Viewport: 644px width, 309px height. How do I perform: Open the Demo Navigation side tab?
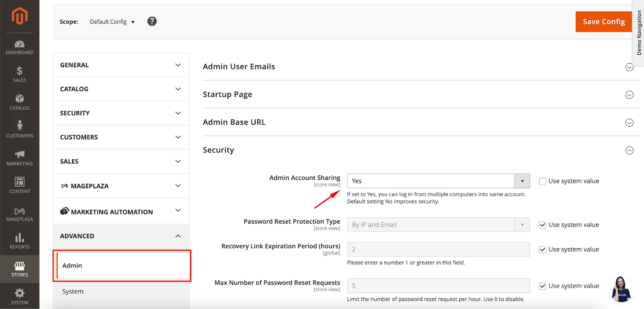click(x=639, y=33)
